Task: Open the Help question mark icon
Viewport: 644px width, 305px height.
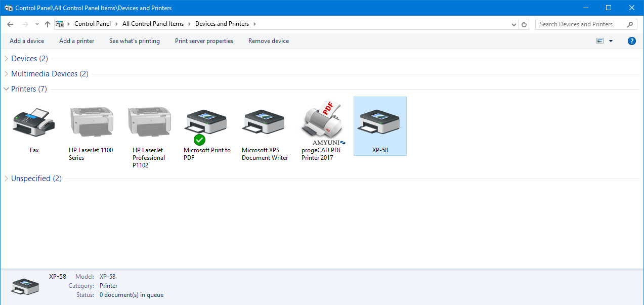Action: pos(631,41)
